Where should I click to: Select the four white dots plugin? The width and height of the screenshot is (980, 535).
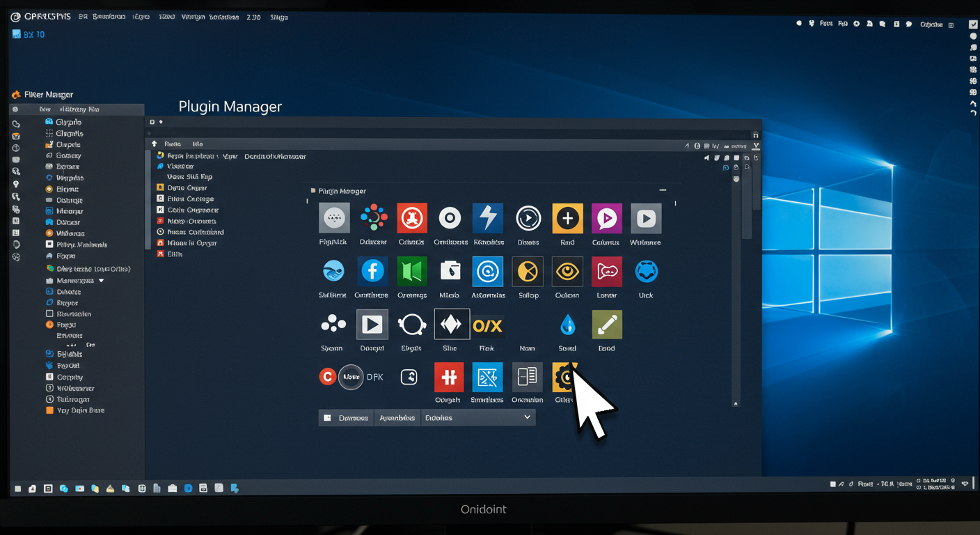point(333,324)
